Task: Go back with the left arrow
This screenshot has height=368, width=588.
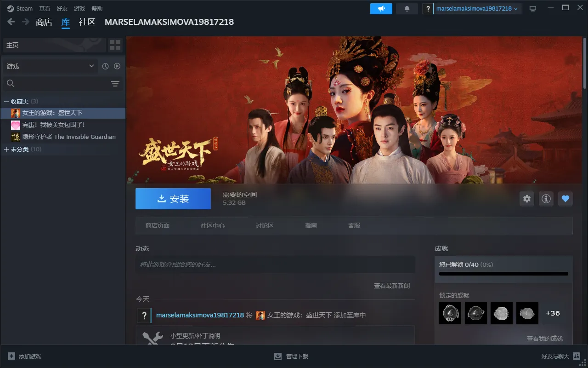Action: coord(11,22)
